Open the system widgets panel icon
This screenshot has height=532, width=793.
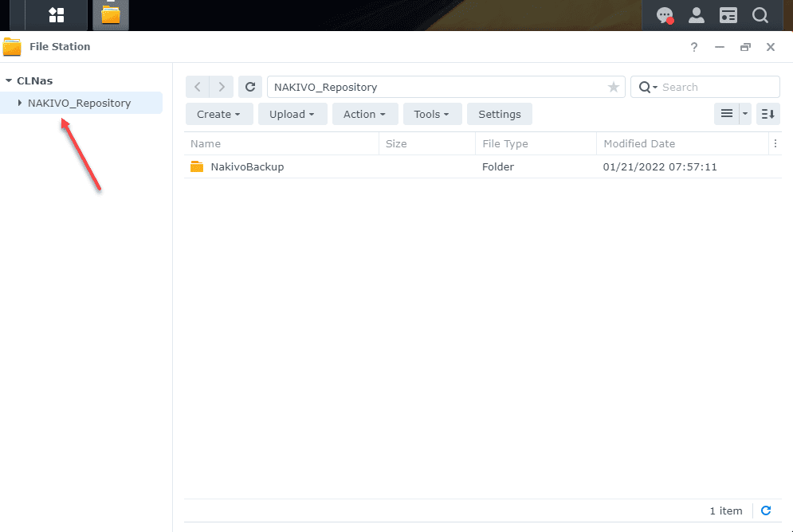coord(728,14)
